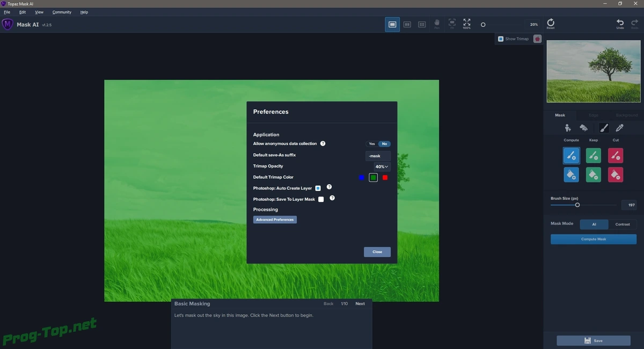
Task: Click the Brush Size slider handle
Action: (x=577, y=205)
